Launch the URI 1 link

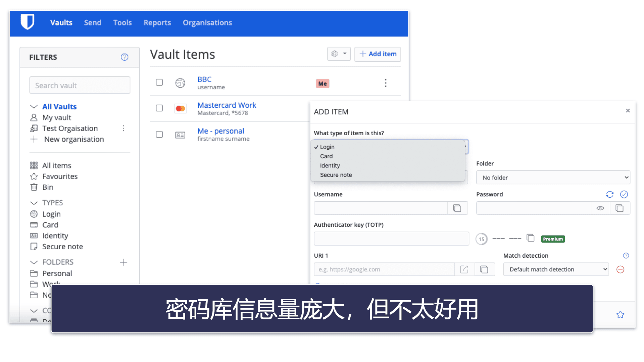tap(464, 269)
